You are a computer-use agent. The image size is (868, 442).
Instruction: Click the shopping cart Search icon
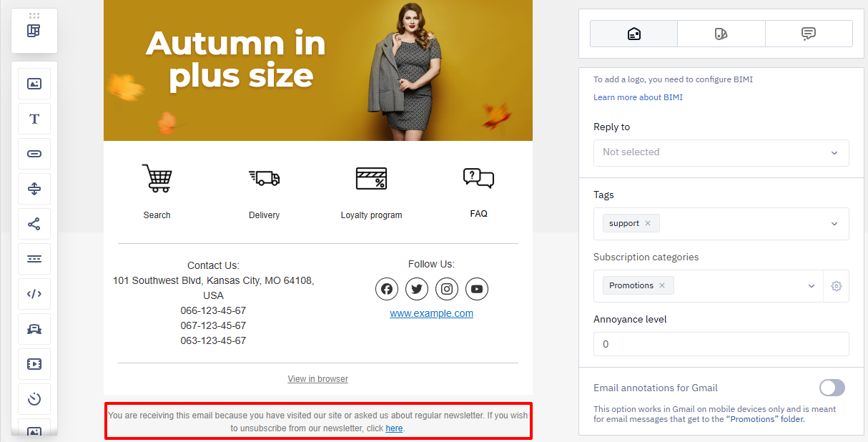pyautogui.click(x=157, y=178)
